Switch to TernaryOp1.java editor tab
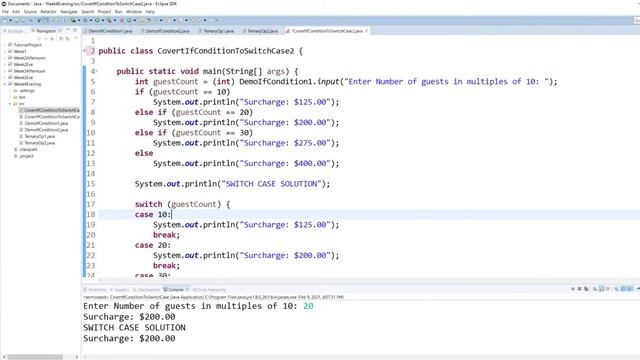This screenshot has height=360, width=640. pyautogui.click(x=218, y=31)
